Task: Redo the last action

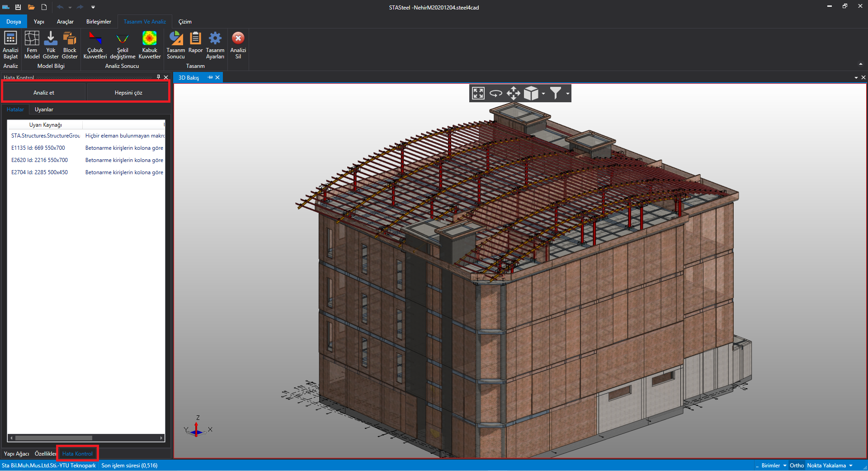Action: 80,7
